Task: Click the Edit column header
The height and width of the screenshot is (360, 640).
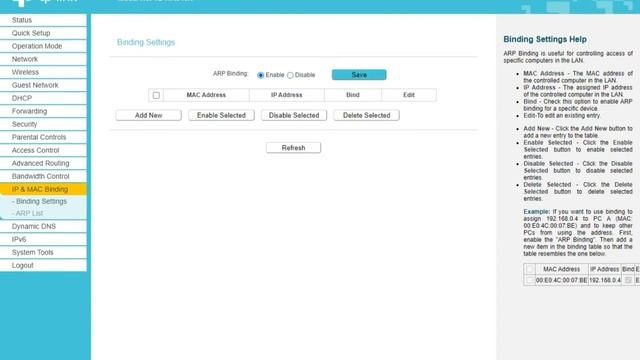Action: (x=409, y=95)
